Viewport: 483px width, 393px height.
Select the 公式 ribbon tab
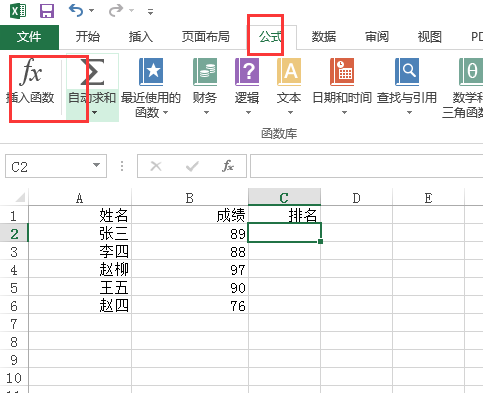[271, 37]
